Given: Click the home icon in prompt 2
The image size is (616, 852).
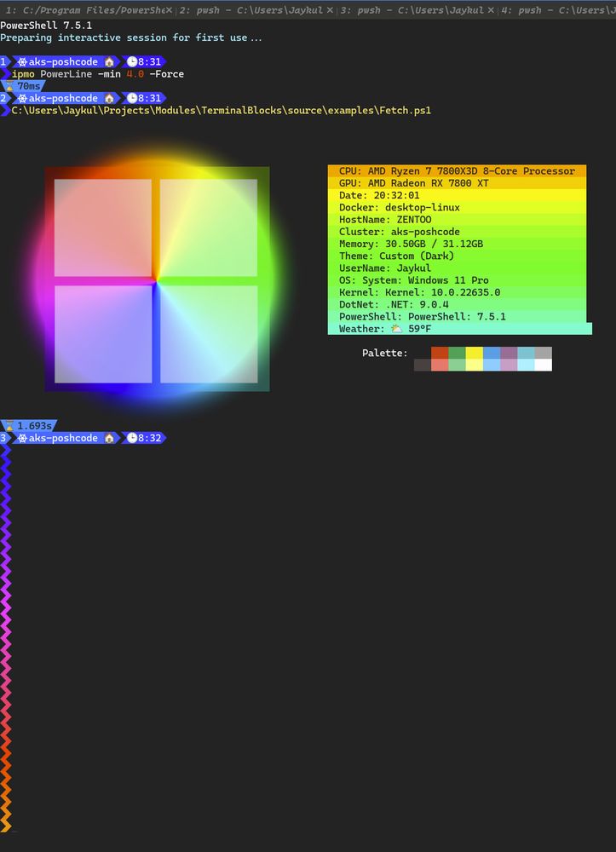Looking at the screenshot, I should tap(109, 98).
